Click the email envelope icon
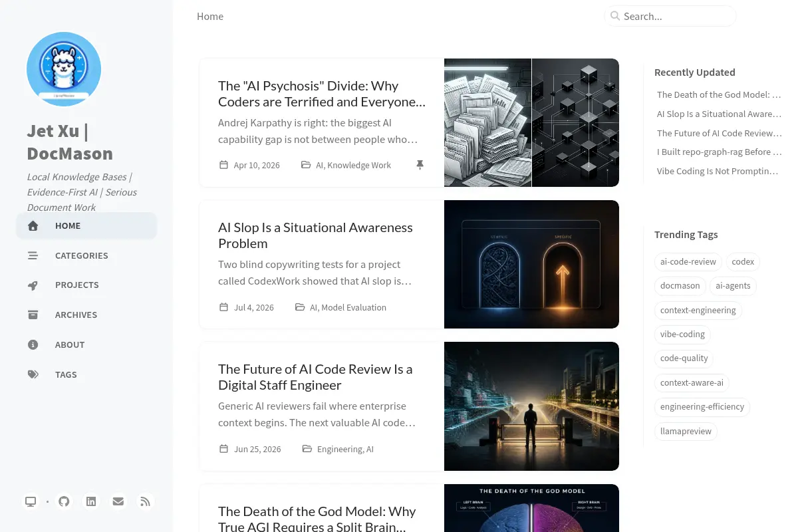This screenshot has width=798, height=532. [x=118, y=501]
